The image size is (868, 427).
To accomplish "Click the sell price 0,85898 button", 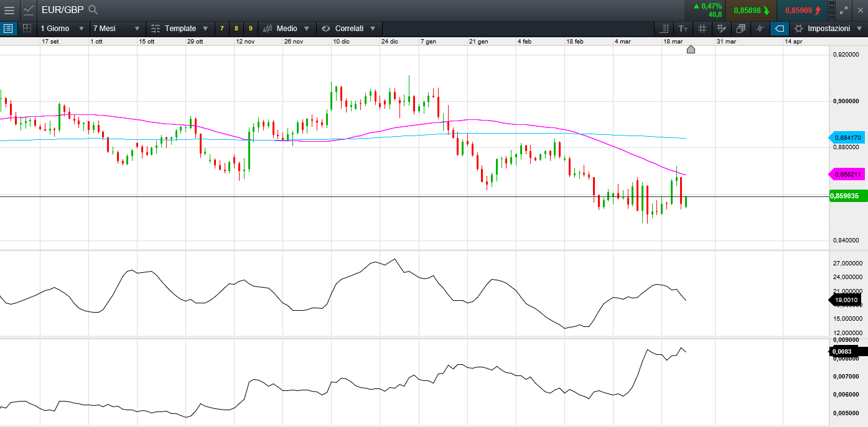I will point(751,11).
